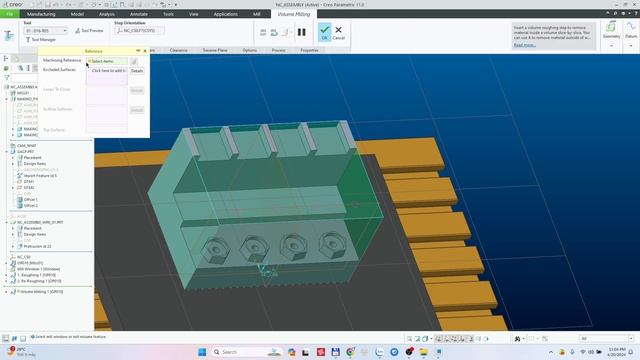
Task: Click the zoom icon in bottom graphics toolbar
Action: click(x=409, y=339)
